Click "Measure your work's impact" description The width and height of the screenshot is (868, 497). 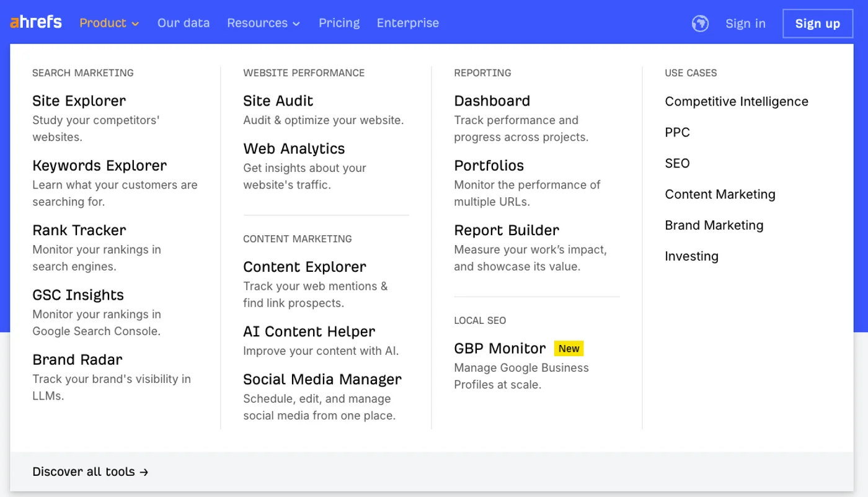click(x=530, y=258)
